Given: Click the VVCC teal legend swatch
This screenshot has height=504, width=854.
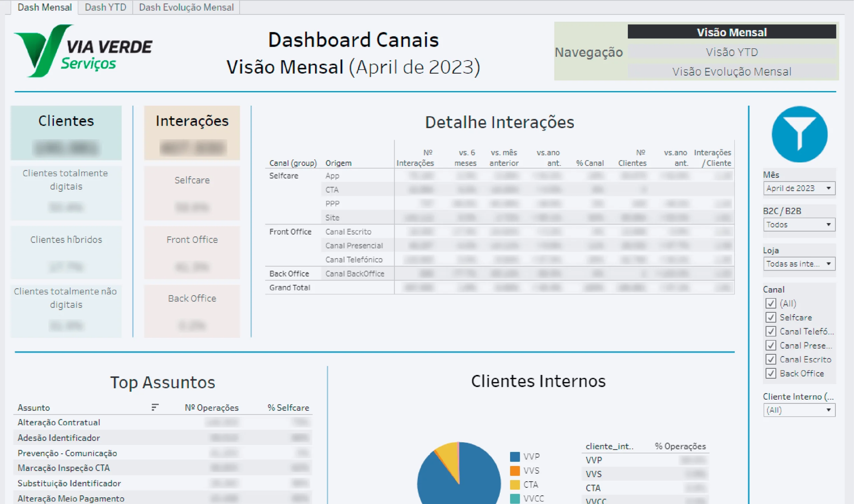Looking at the screenshot, I should coord(515,498).
